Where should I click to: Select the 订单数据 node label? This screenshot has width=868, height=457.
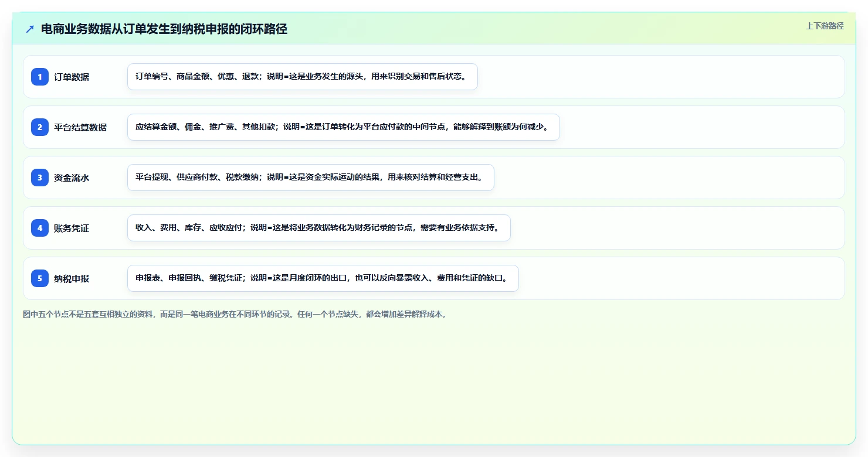pyautogui.click(x=72, y=77)
